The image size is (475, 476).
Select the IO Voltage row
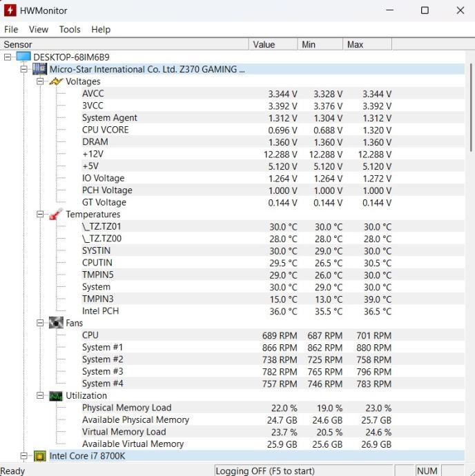273,178
